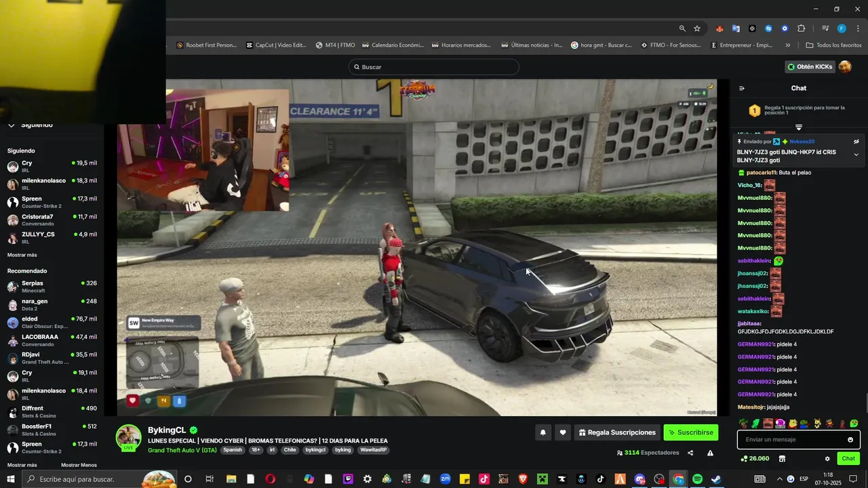The height and width of the screenshot is (488, 868).
Task: Click the notification bell icon for BykingCL
Action: click(543, 432)
